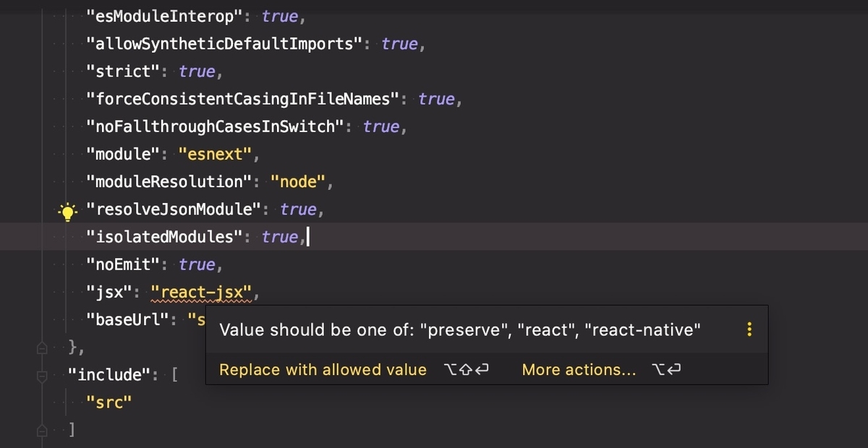Collapse the "include" array fold marker
The height and width of the screenshot is (448, 868).
pos(42,375)
